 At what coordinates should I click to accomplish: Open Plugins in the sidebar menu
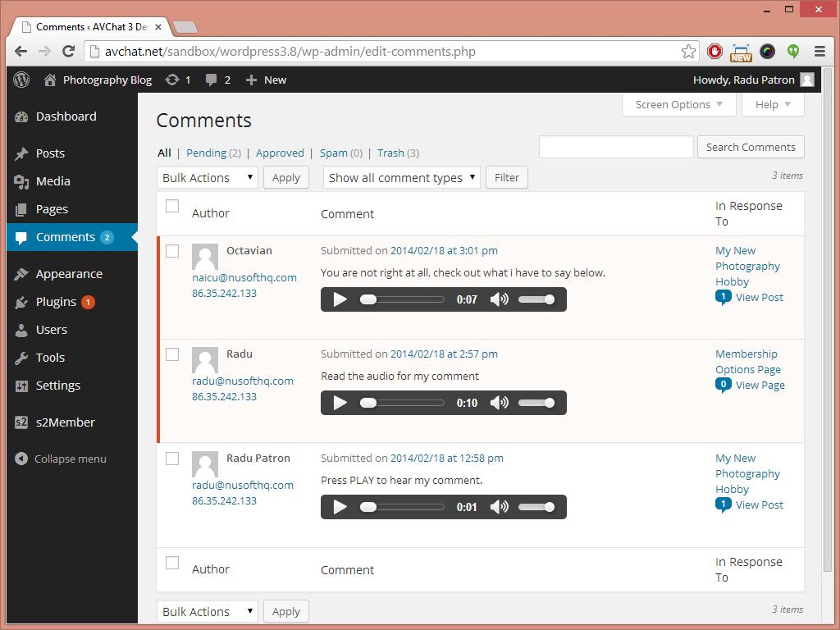coord(57,302)
